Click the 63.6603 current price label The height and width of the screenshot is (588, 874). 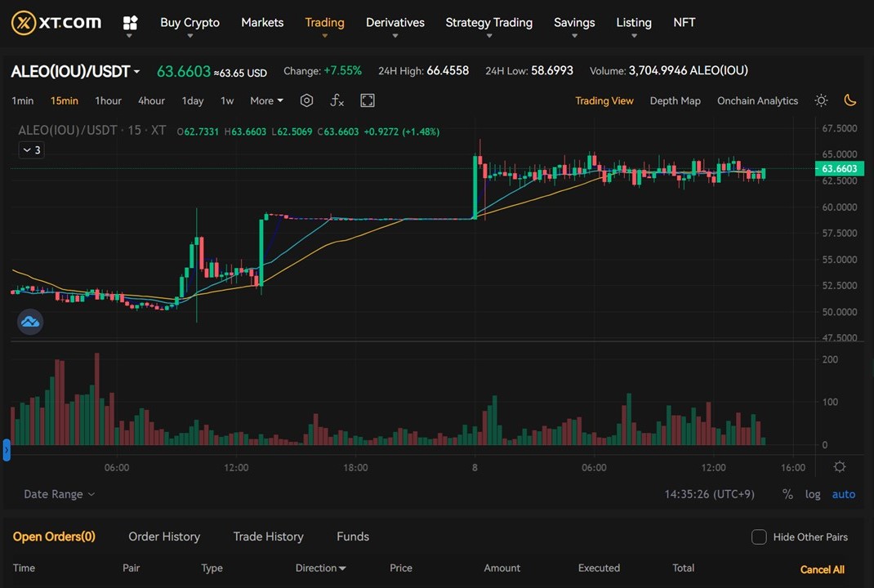pyautogui.click(x=840, y=168)
